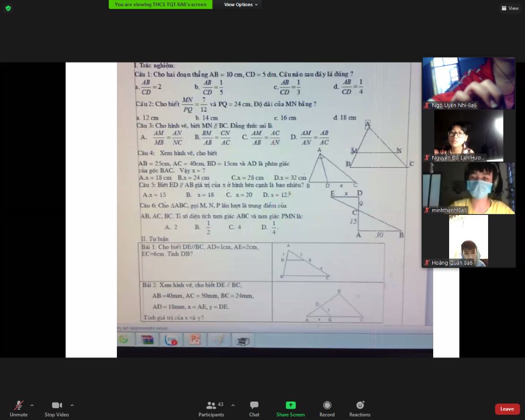Viewport: 525px width, 420px height.
Task: Click 'Câu 6: Cho ΔABC' question line
Action: 213,206
